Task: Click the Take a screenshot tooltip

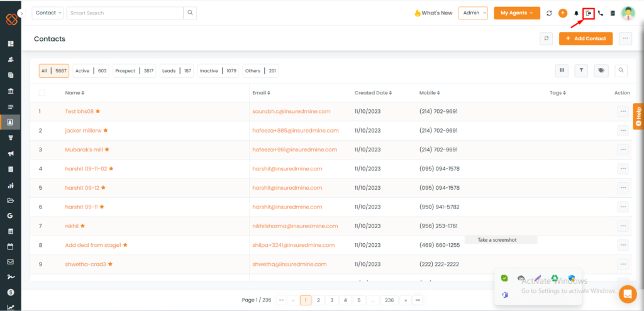Action: click(x=501, y=239)
